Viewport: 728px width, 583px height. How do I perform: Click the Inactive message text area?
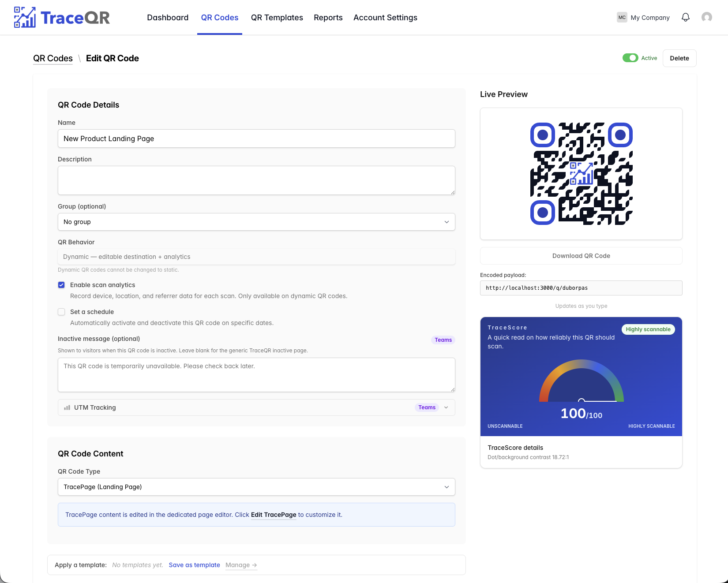tap(256, 375)
